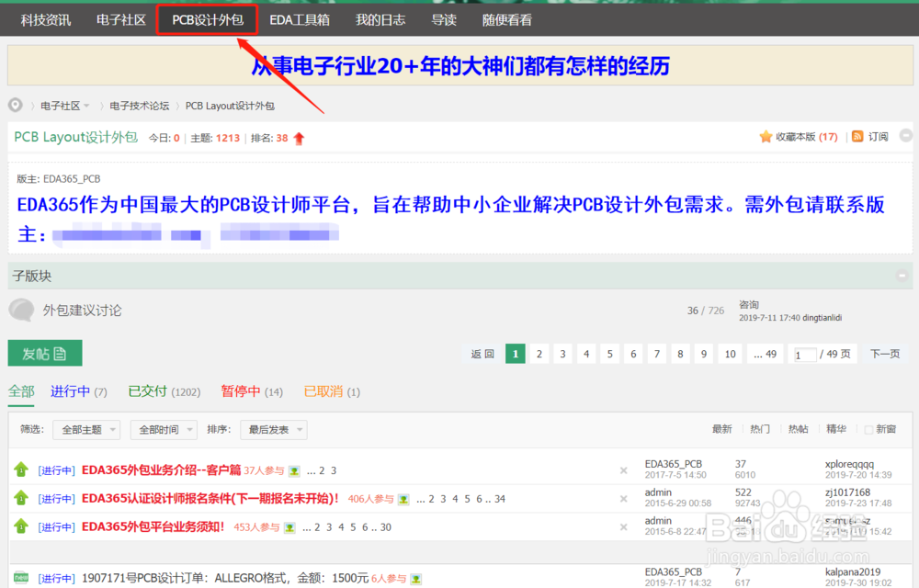Click the red ranking up arrow icon

click(299, 138)
